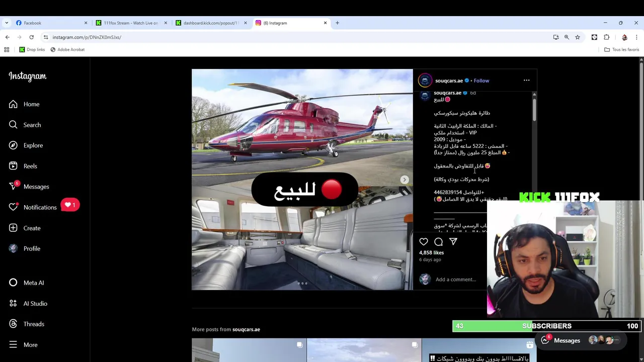Open Meta AI from sidebar

point(27,283)
